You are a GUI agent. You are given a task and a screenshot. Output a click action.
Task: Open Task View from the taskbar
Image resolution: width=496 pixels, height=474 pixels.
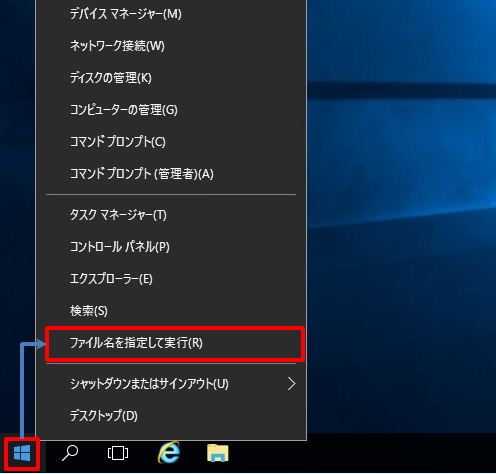pos(118,453)
